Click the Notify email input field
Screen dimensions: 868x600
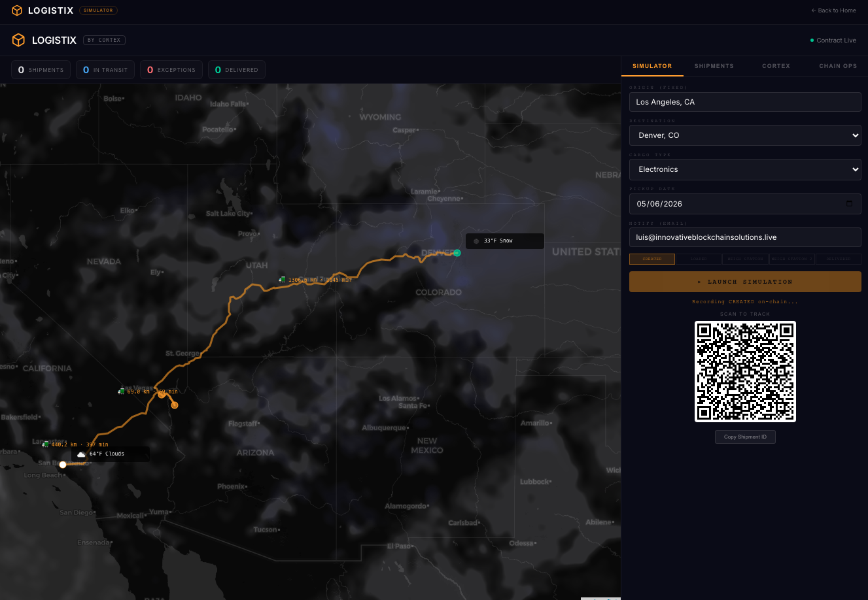coord(745,237)
